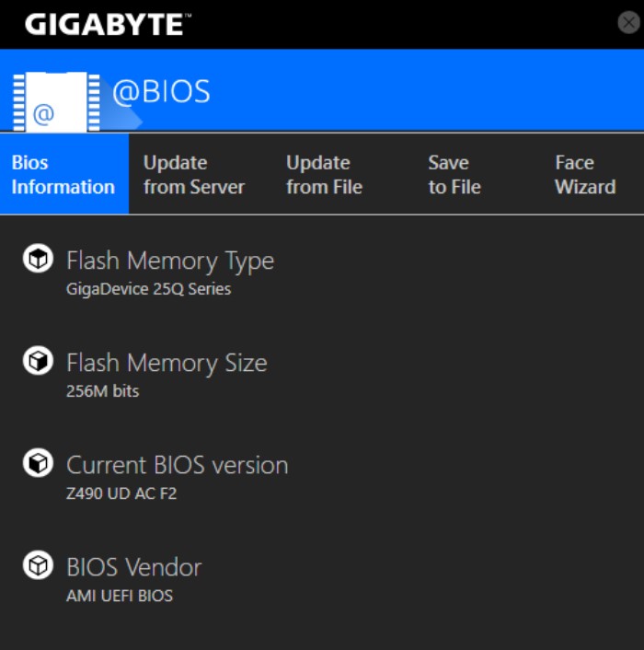
Task: Select the GigaDevice 25Q Series value
Action: click(149, 289)
